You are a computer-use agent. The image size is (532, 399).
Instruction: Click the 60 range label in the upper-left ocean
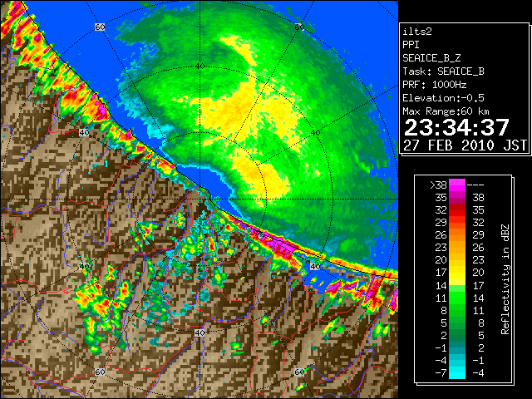(100, 27)
